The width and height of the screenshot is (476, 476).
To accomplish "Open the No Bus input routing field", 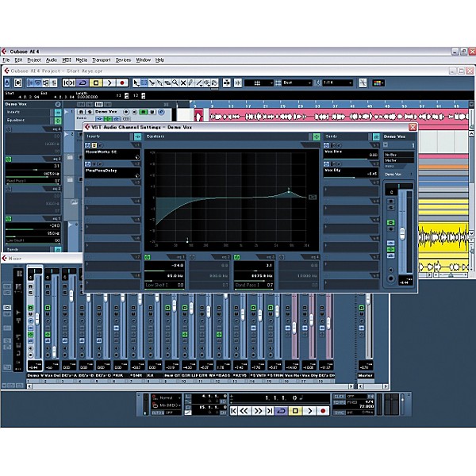I will (x=399, y=155).
